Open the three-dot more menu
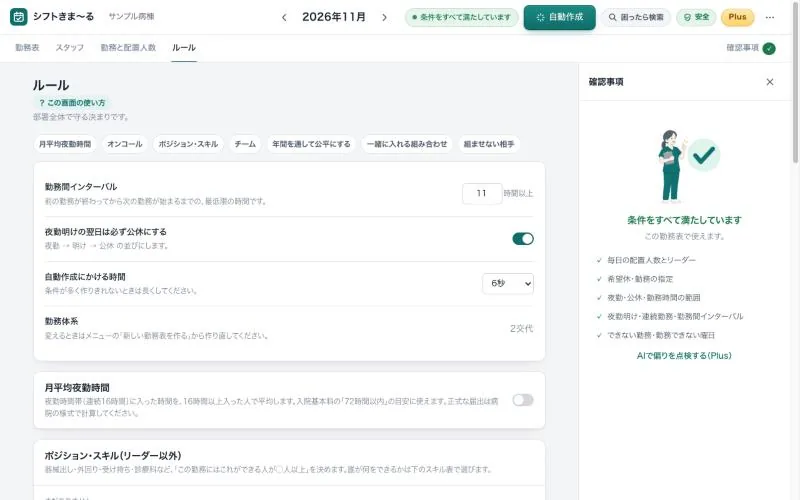 click(x=770, y=17)
